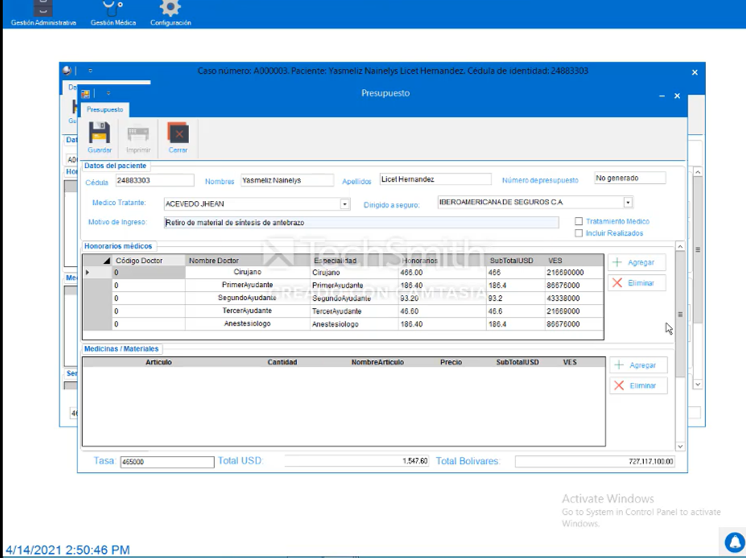
Task: Click the Número de presupuesto field
Action: (x=630, y=178)
